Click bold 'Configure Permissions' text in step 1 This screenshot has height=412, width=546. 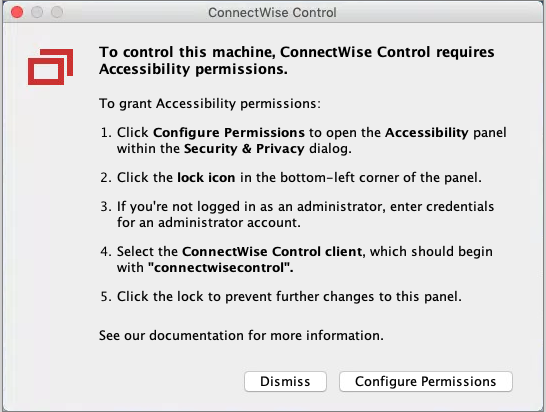[229, 133]
